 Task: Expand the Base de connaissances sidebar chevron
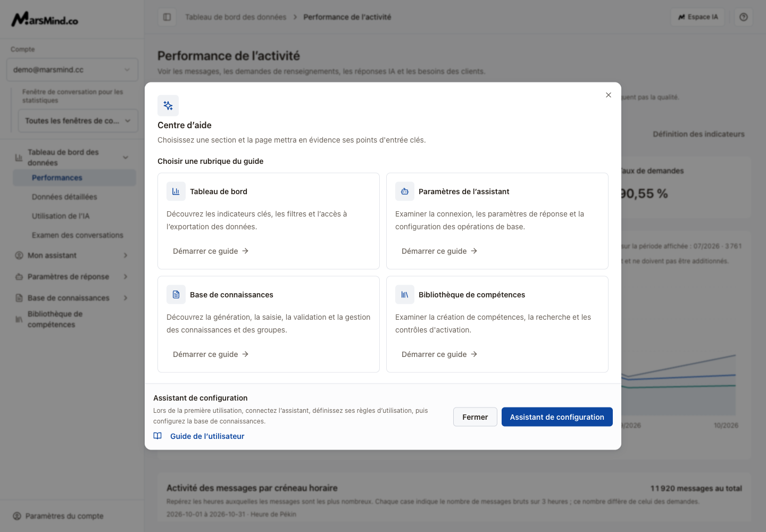(126, 298)
